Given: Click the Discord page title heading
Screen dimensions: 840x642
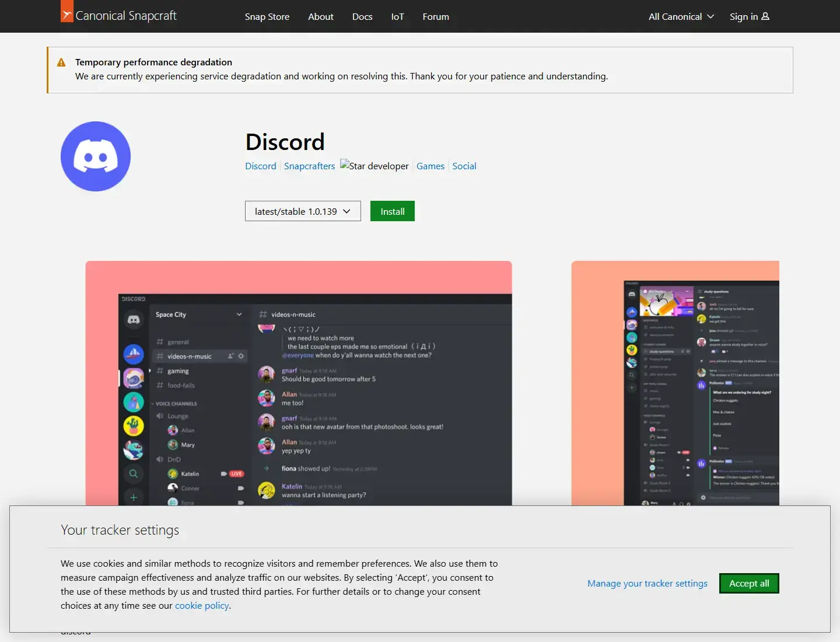Looking at the screenshot, I should pos(285,142).
